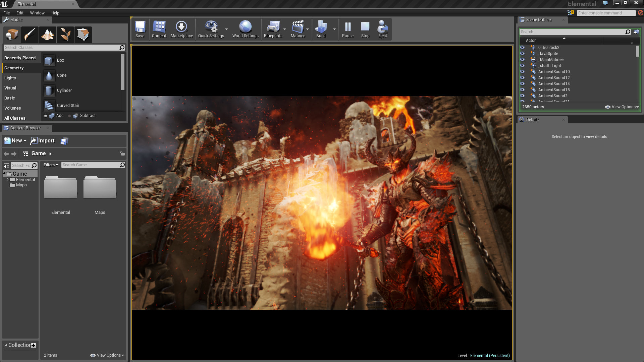Image resolution: width=644 pixels, height=362 pixels.
Task: Open the Quick Settings dropdown arrow
Action: click(x=226, y=29)
